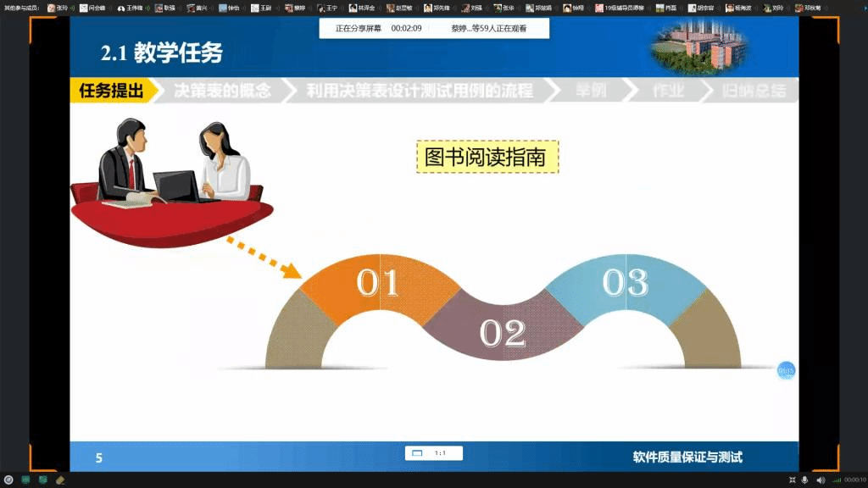
Task: Check the network signal strength indicator
Action: coord(836,480)
